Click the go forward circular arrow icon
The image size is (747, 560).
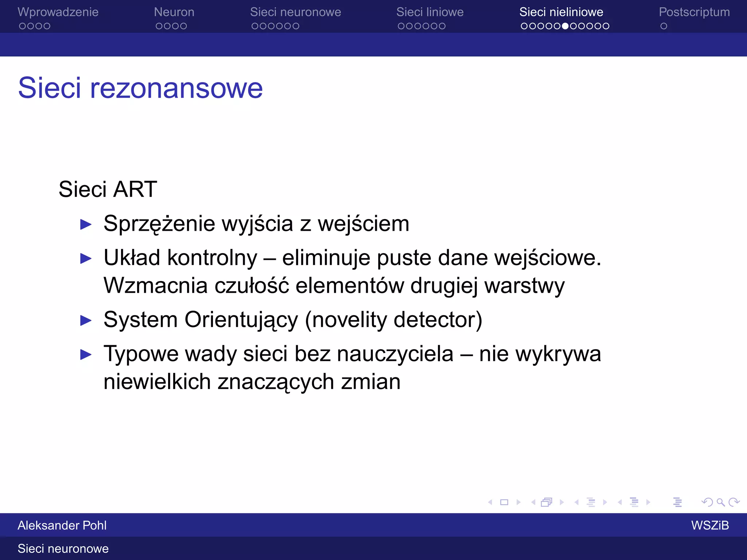coord(734,502)
